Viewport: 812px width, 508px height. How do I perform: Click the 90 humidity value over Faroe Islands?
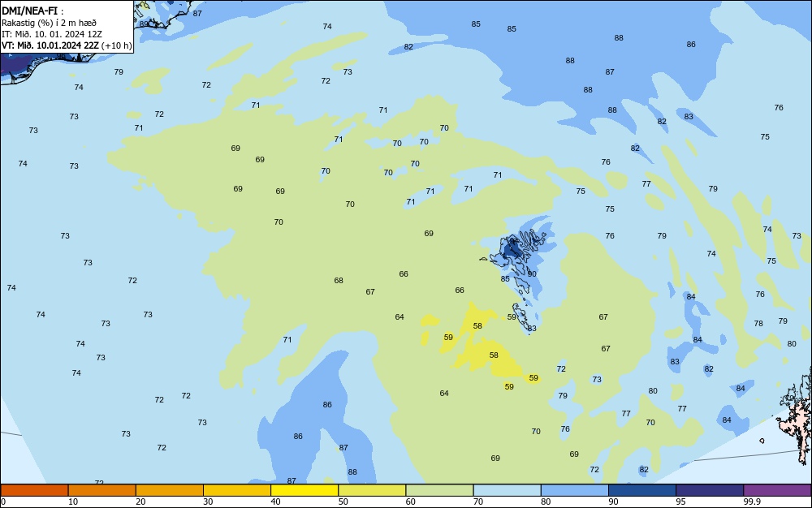click(x=532, y=273)
